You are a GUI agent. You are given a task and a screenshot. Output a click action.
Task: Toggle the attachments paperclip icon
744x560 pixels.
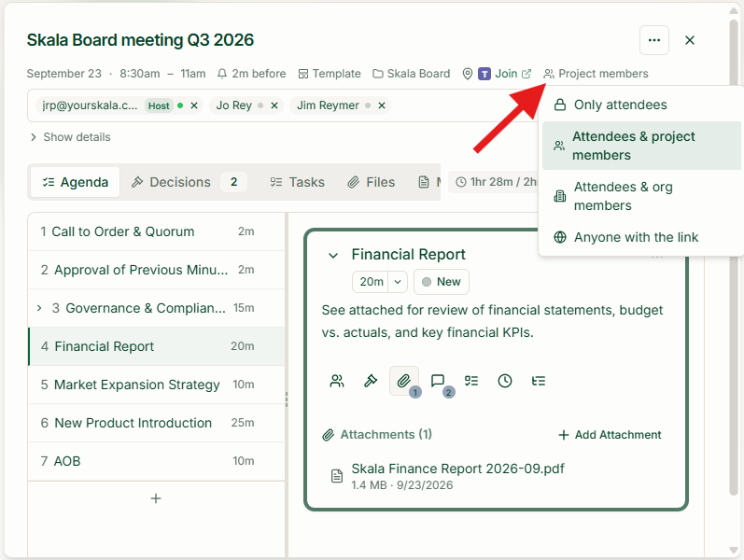coord(404,381)
